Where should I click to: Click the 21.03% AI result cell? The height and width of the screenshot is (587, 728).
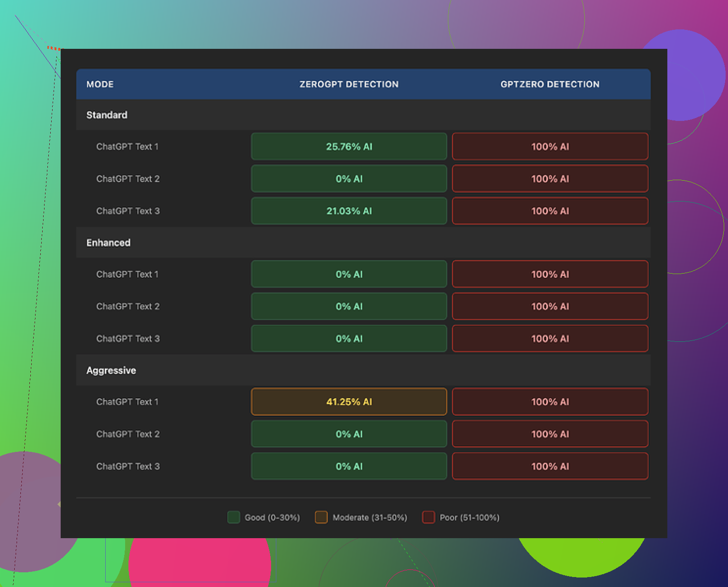[349, 211]
